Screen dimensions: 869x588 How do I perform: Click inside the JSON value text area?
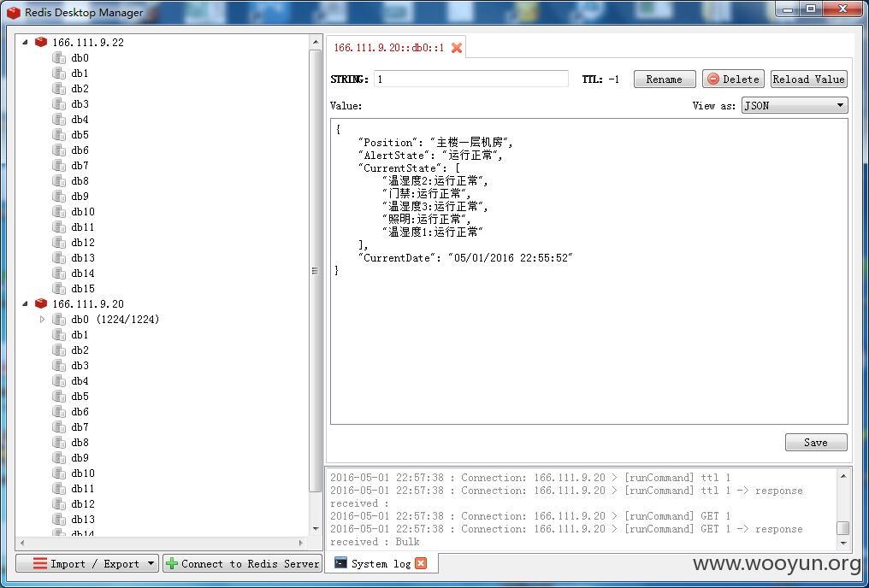[x=589, y=271]
